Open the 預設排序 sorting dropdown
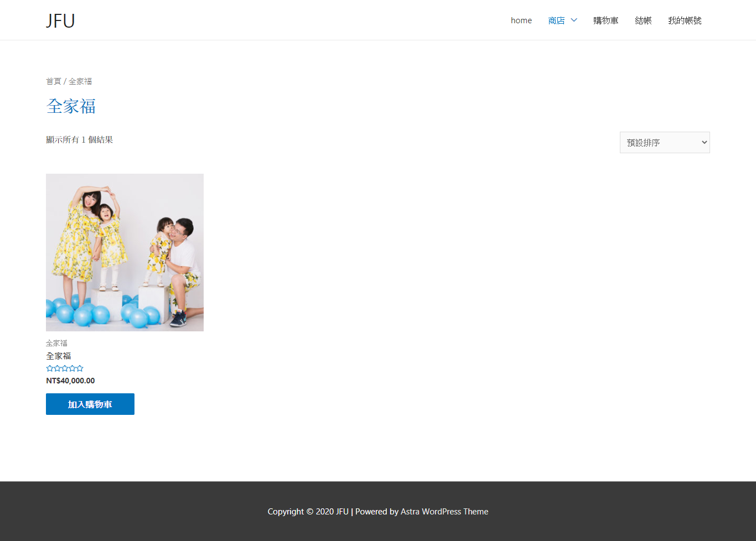Screen dimensions: 756x541 659,143
